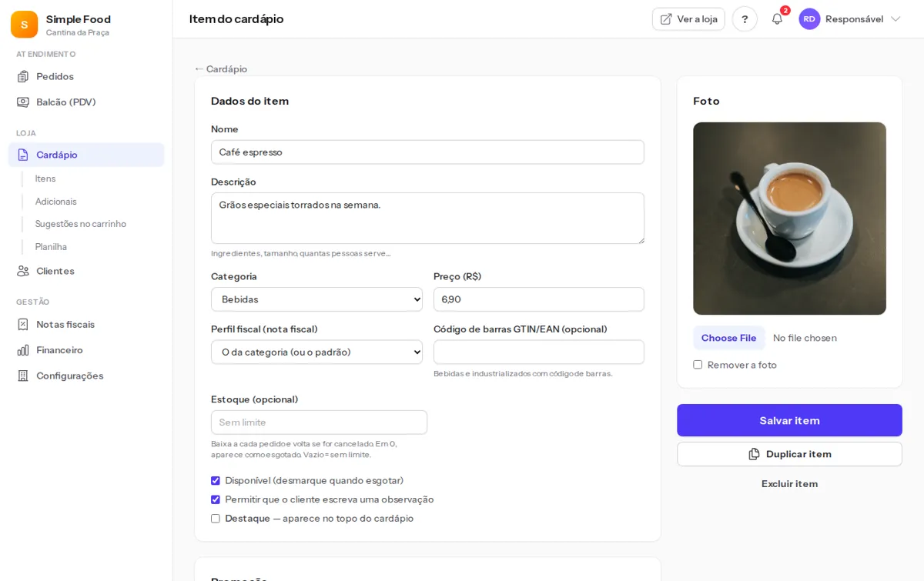This screenshot has height=581, width=924.
Task: Click Choose File to upload photo
Action: click(x=728, y=338)
